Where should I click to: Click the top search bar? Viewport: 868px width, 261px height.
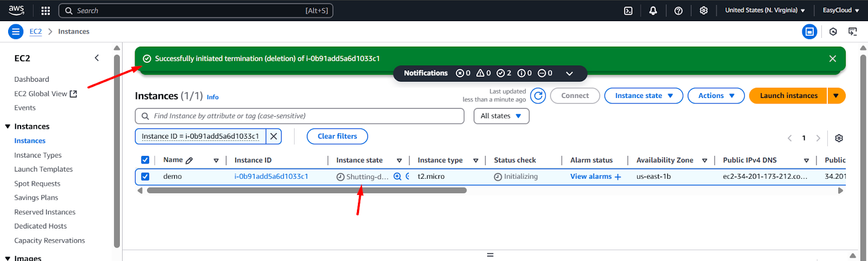[195, 10]
